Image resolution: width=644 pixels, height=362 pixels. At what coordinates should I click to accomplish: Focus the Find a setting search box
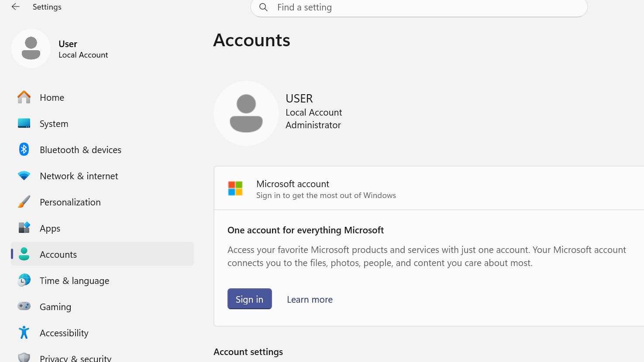pos(419,7)
